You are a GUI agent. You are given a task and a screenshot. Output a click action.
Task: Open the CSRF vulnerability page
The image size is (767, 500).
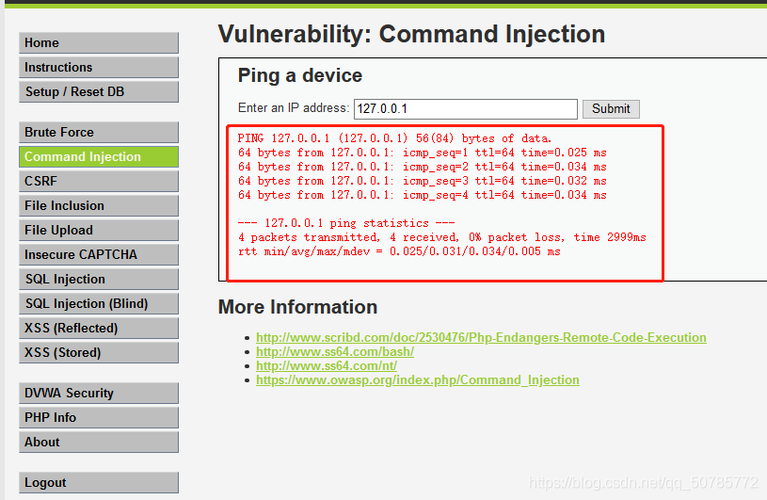99,182
